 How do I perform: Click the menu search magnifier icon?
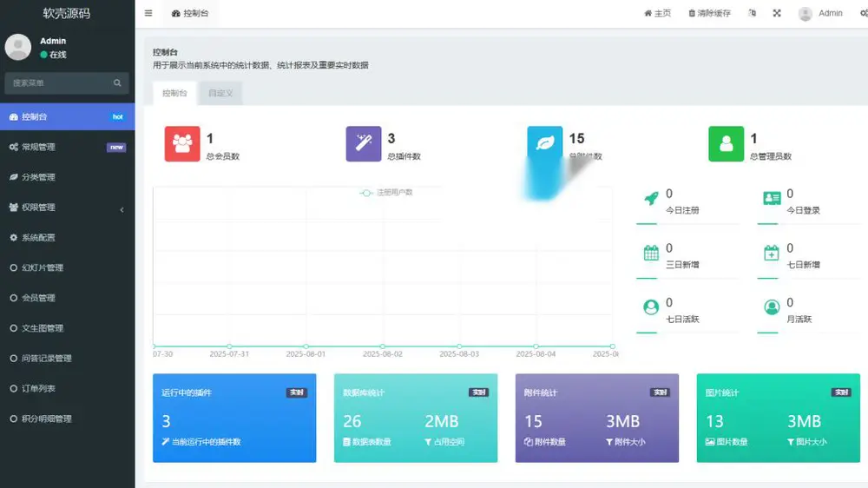(117, 83)
